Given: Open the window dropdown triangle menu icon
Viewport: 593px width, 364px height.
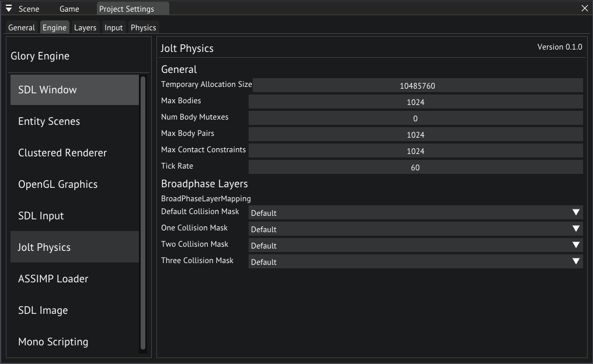Looking at the screenshot, I should point(9,9).
